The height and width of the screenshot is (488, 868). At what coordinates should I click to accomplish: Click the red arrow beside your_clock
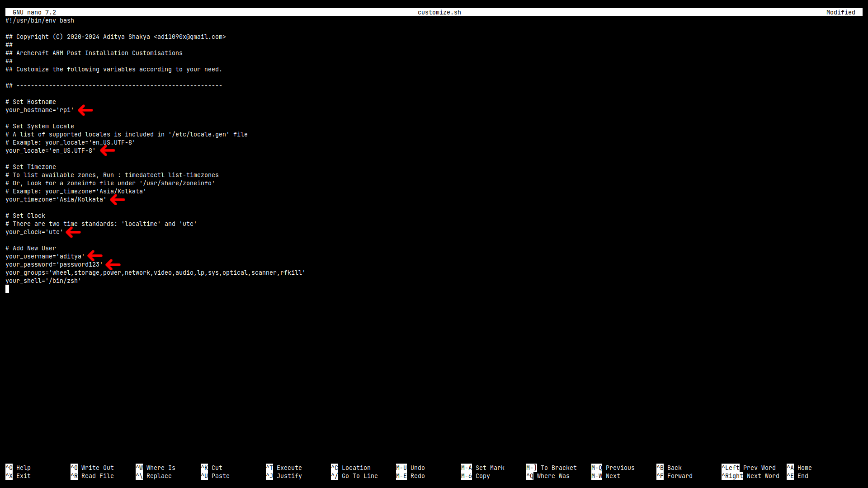[73, 232]
